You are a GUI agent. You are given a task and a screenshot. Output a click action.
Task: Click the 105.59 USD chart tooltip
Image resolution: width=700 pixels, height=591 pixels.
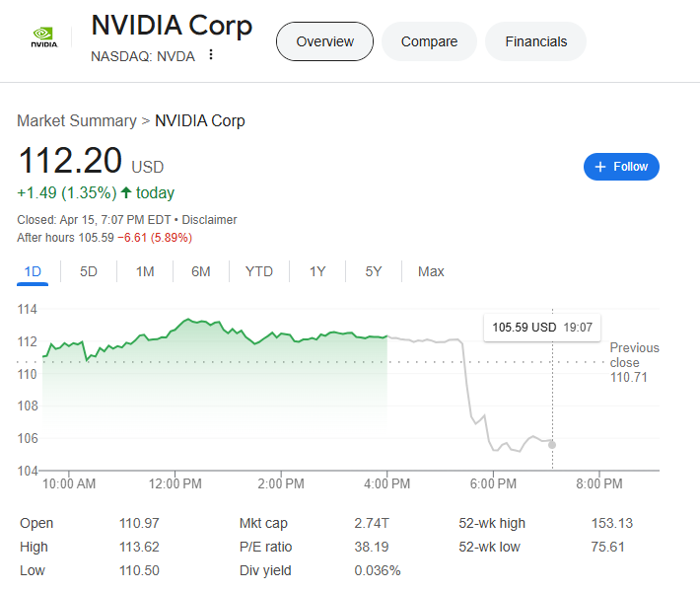click(541, 327)
